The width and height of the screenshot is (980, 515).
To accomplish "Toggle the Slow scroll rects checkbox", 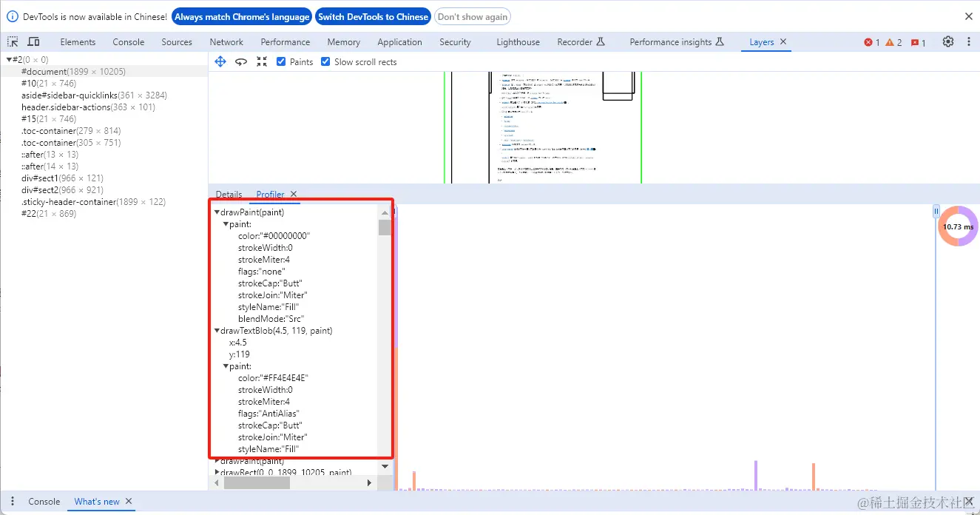I will point(325,61).
